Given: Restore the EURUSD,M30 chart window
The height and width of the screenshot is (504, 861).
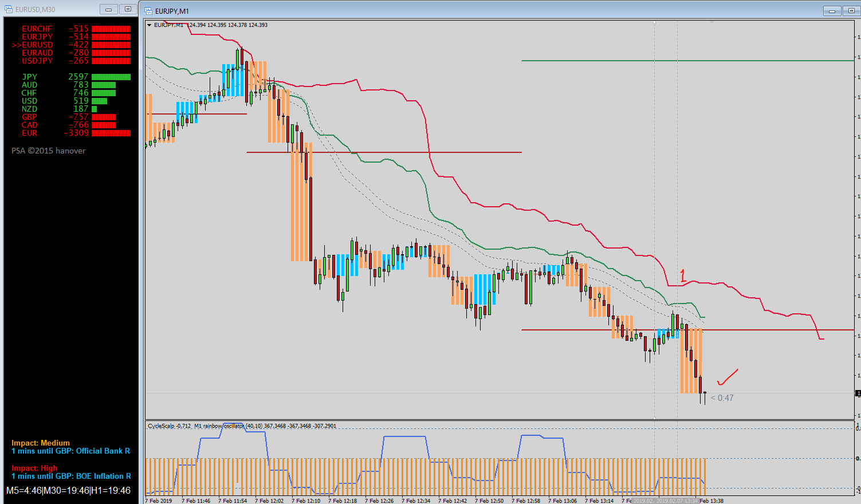Looking at the screenshot, I should (128, 9).
